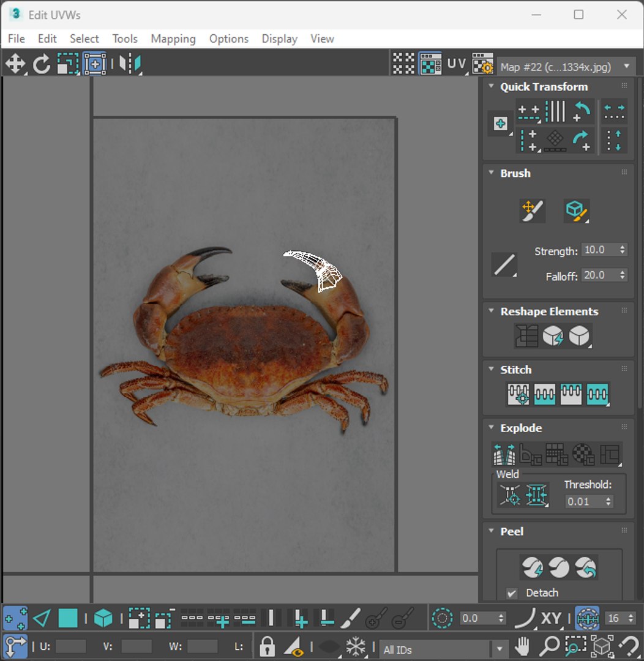Click Straighten Selection in Reshape Elements
The height and width of the screenshot is (661, 644).
click(526, 336)
